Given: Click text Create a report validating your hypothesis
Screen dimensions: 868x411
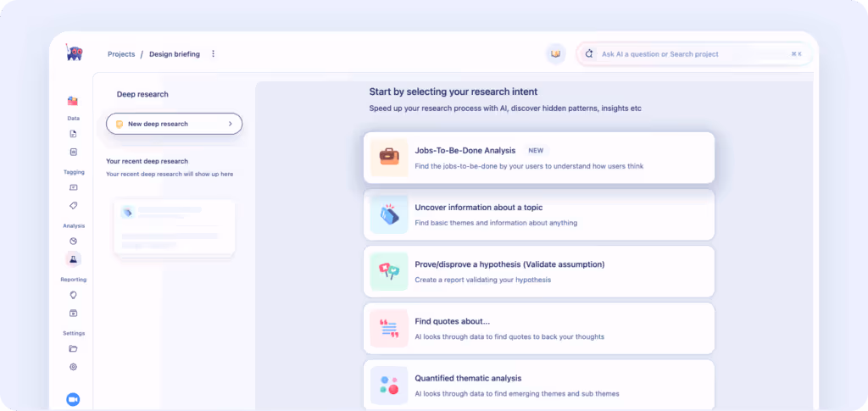Looking at the screenshot, I should tap(482, 280).
